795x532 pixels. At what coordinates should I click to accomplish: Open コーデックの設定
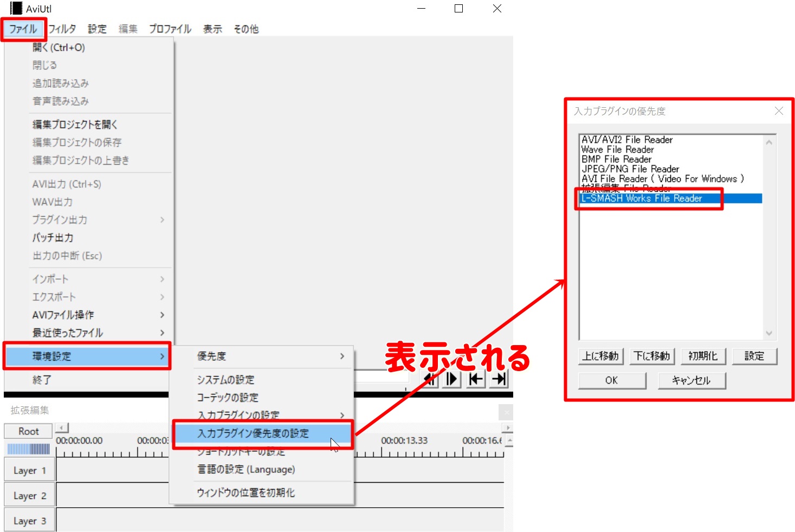(262, 398)
